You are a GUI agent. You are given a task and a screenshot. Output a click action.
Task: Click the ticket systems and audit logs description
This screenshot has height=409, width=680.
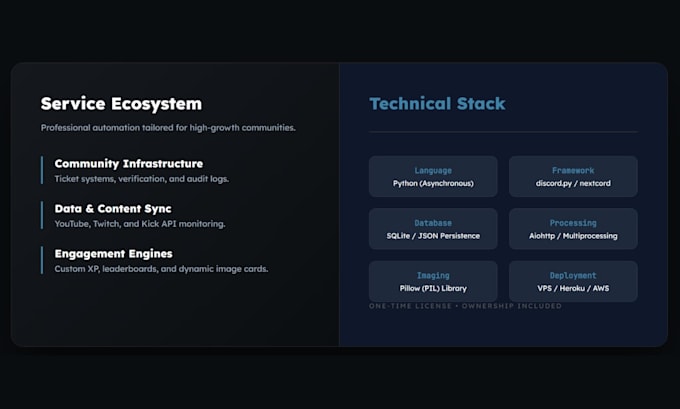point(142,179)
